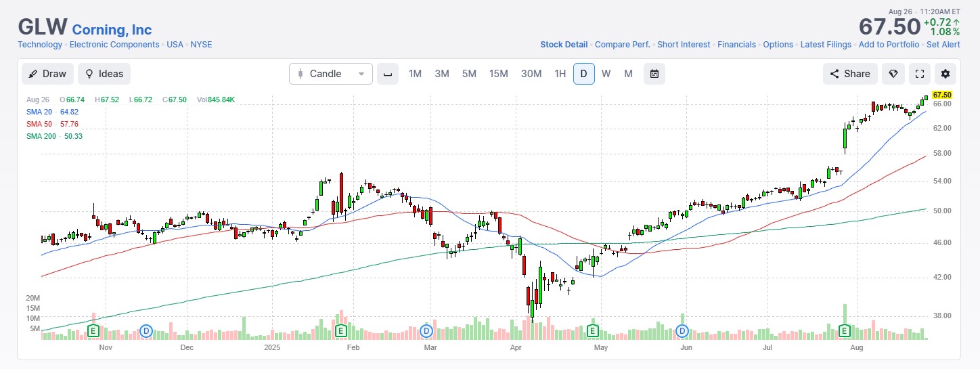The width and height of the screenshot is (980, 369).
Task: Click the chart scale line-style icon button
Action: pos(388,74)
